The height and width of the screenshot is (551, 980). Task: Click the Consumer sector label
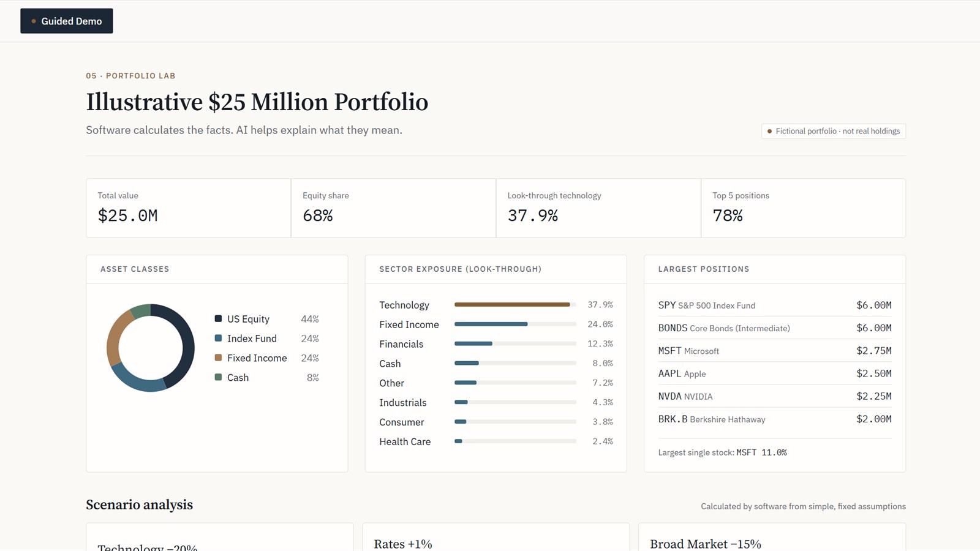tap(401, 422)
